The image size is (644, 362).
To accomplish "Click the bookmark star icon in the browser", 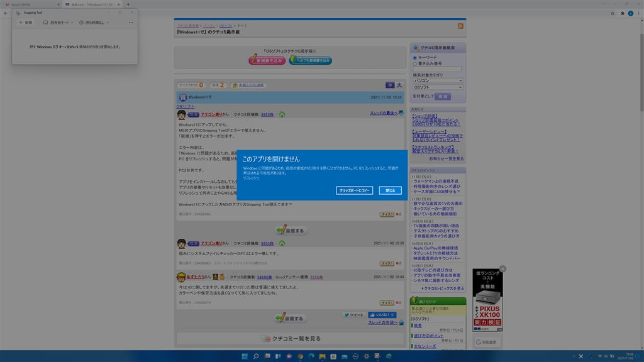I will 613,13.
